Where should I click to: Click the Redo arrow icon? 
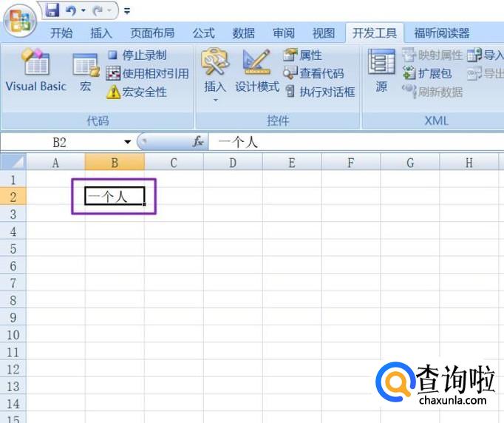coord(98,11)
